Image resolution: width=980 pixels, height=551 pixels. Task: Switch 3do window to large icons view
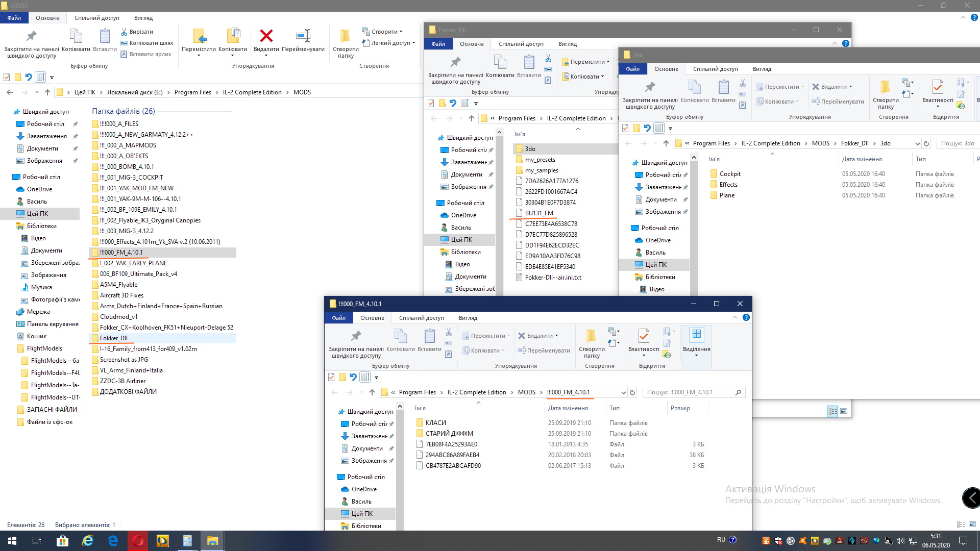tap(844, 411)
